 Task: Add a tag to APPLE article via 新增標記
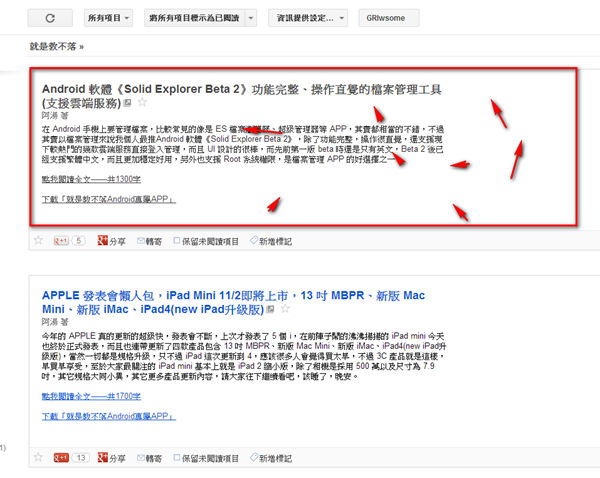(271, 458)
